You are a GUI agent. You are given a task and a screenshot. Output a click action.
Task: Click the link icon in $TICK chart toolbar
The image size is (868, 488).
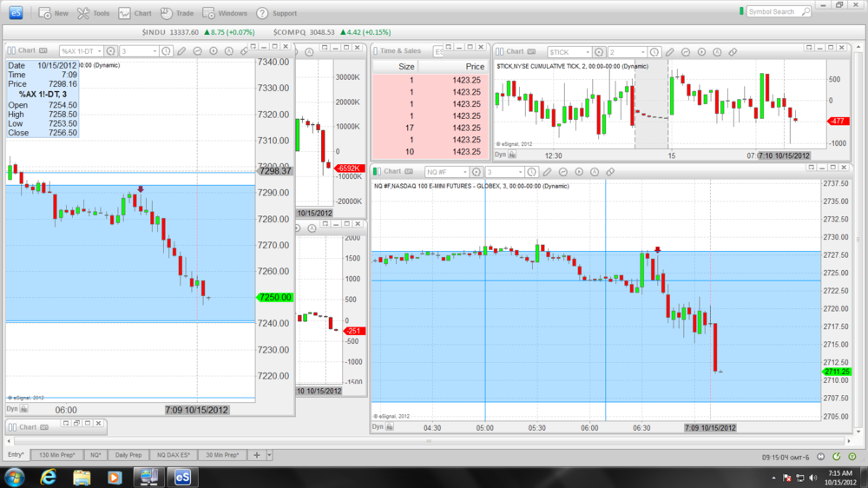point(733,52)
